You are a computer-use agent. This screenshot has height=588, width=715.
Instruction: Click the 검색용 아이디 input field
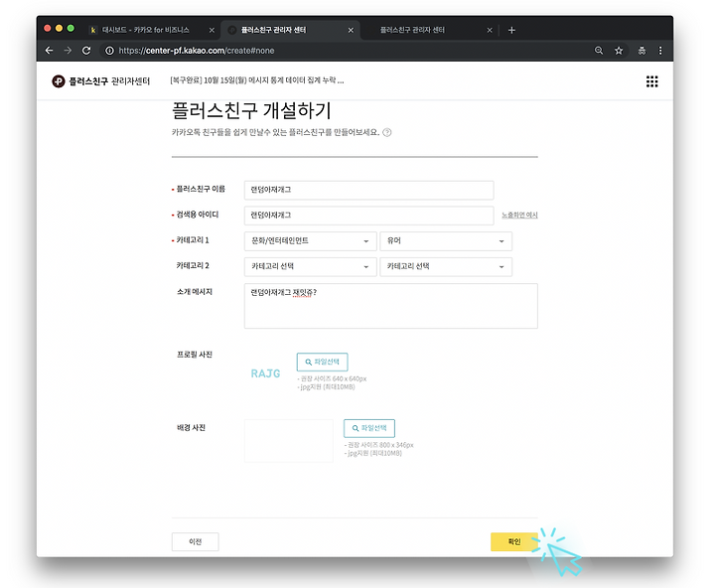(368, 216)
